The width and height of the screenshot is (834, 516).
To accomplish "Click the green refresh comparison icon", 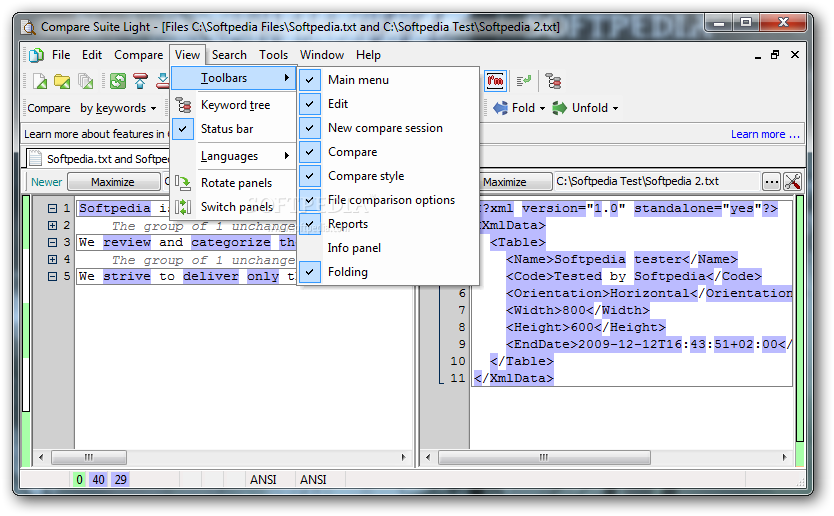I will [118, 81].
